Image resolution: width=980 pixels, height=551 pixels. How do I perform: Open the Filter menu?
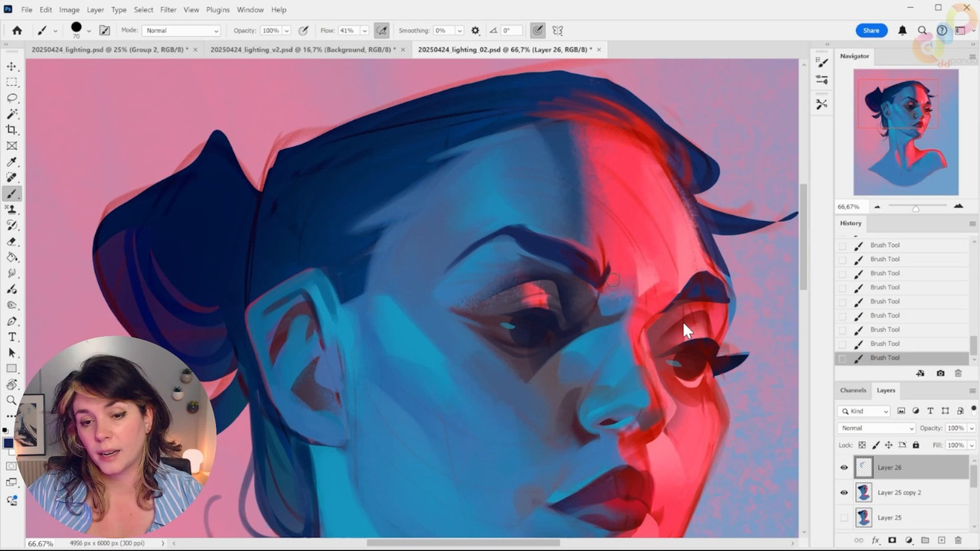tap(168, 9)
